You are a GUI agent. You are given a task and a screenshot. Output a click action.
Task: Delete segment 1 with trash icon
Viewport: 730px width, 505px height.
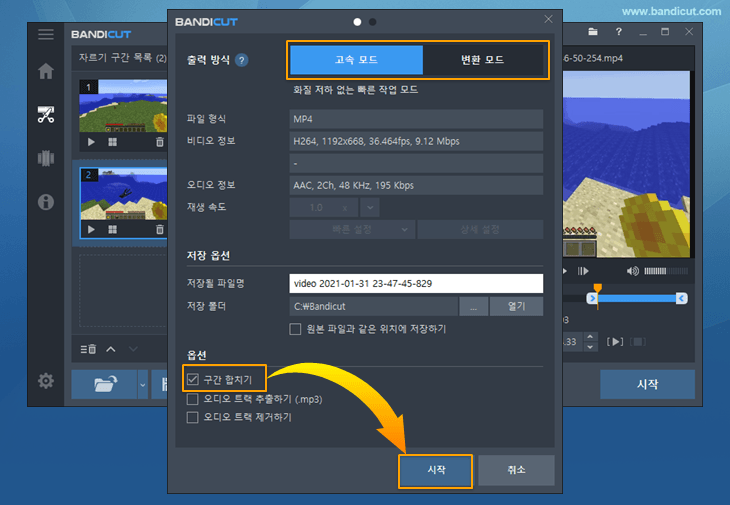click(x=160, y=142)
